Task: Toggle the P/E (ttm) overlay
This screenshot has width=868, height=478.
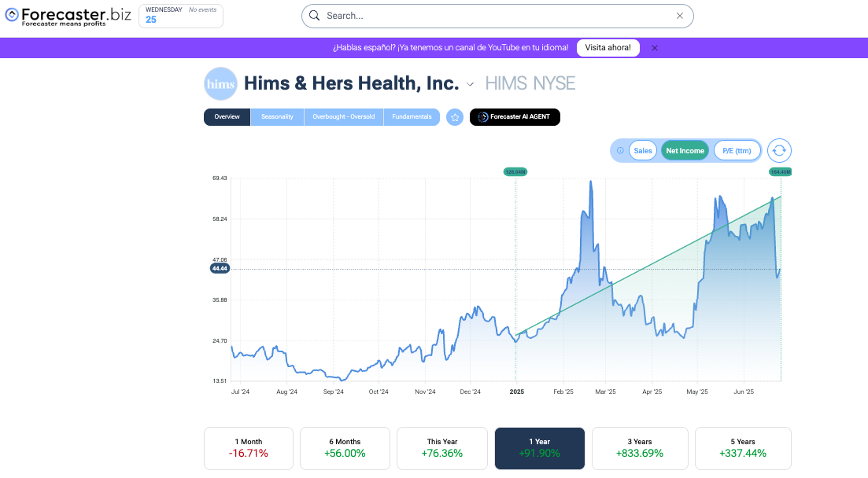Action: coord(737,150)
